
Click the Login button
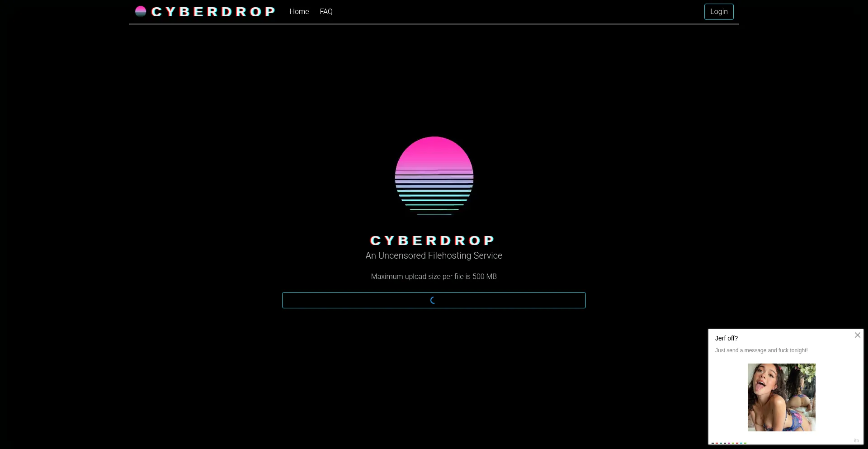click(x=719, y=12)
